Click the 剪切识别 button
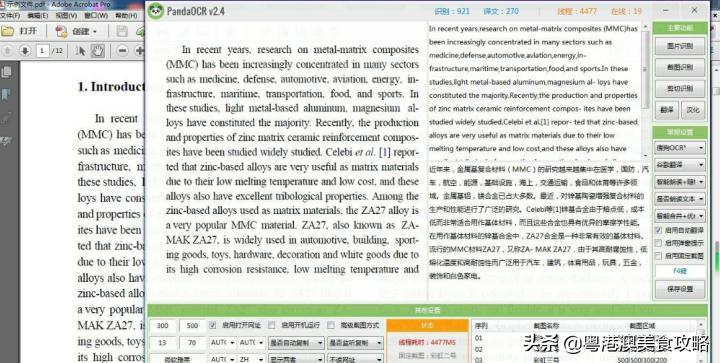This screenshot has height=363, width=720. (680, 89)
